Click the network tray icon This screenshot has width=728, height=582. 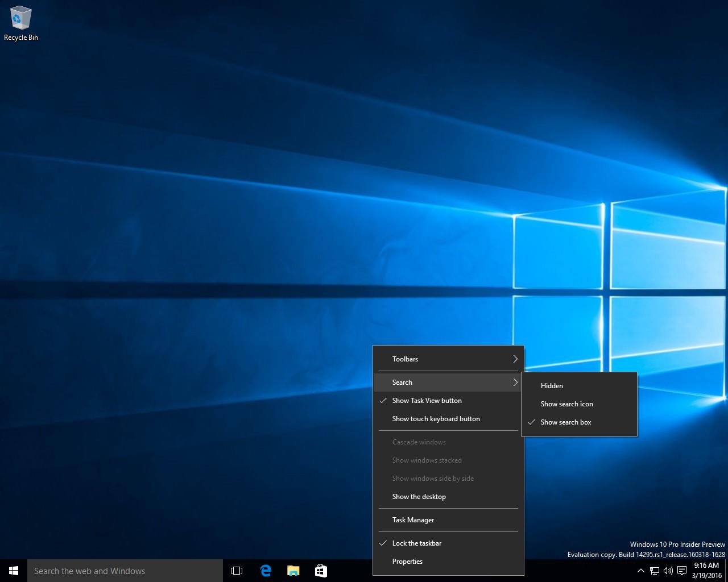(x=655, y=571)
